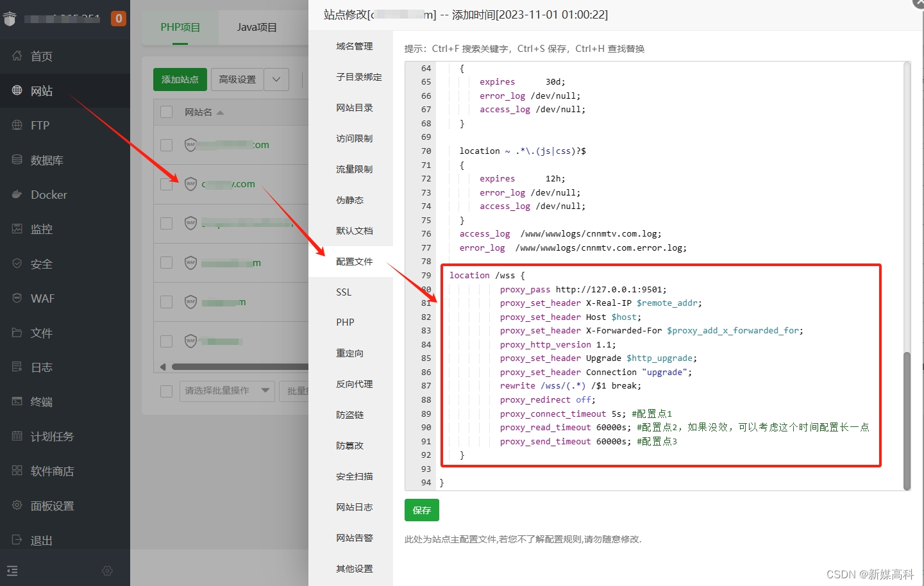This screenshot has width=924, height=586.
Task: Switch to the Java项目 tab
Action: tap(255, 27)
